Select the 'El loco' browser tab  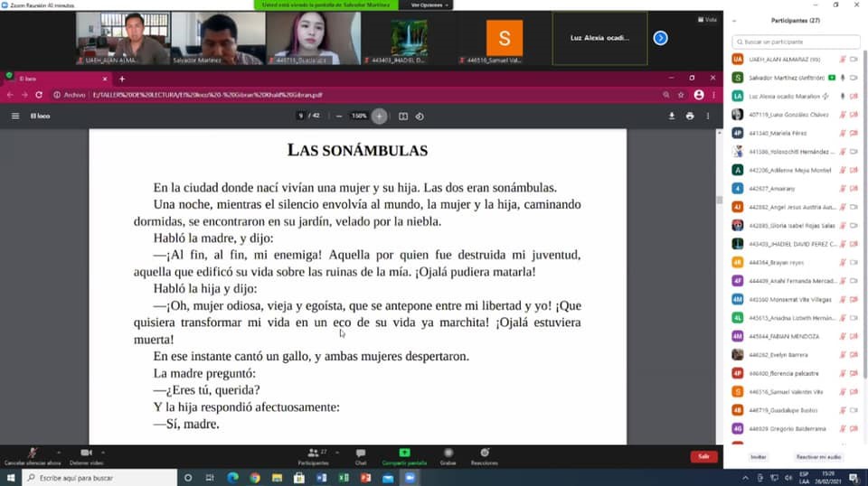point(58,79)
